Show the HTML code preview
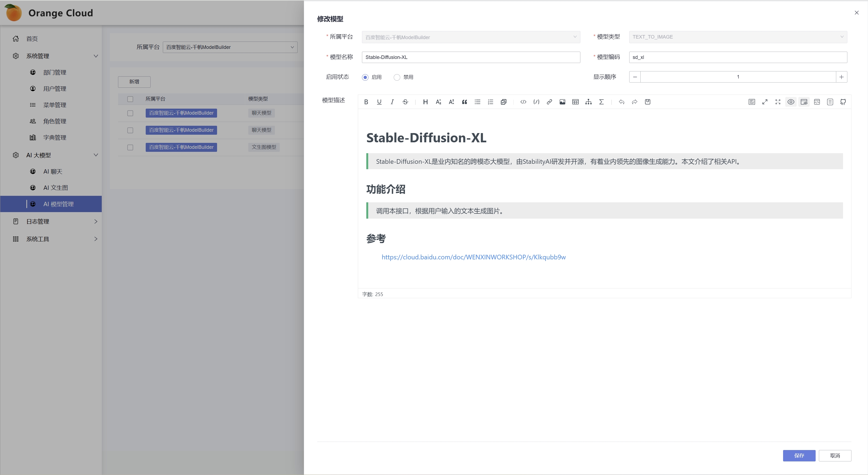This screenshot has width=868, height=475. tap(817, 102)
